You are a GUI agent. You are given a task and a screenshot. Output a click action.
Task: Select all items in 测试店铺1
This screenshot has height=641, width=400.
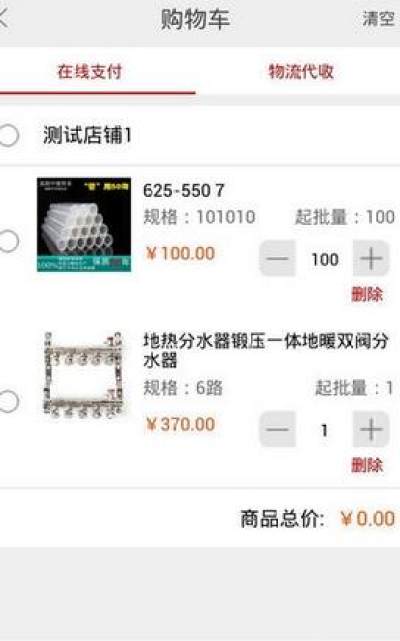(x=9, y=135)
